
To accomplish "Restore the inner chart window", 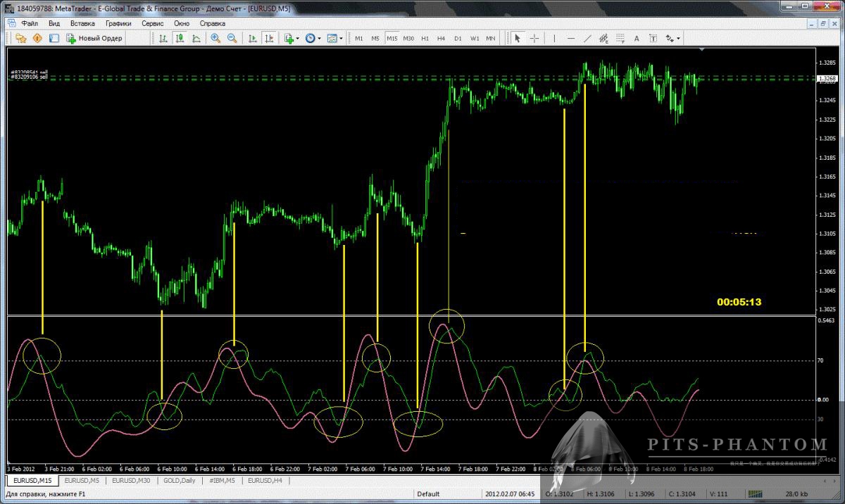I will [x=822, y=23].
